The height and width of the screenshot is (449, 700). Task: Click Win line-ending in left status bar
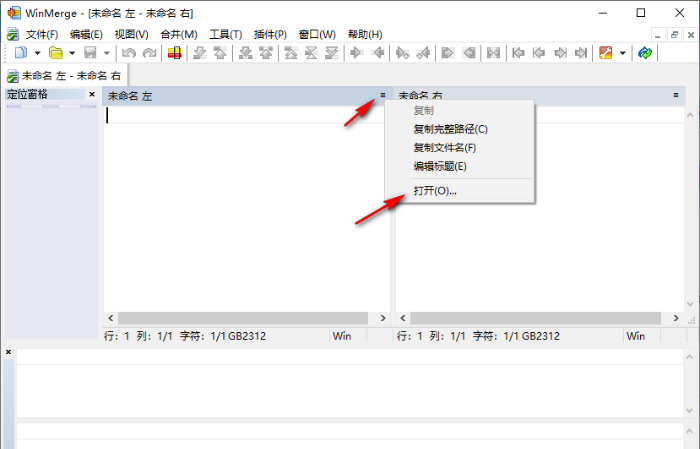click(342, 336)
